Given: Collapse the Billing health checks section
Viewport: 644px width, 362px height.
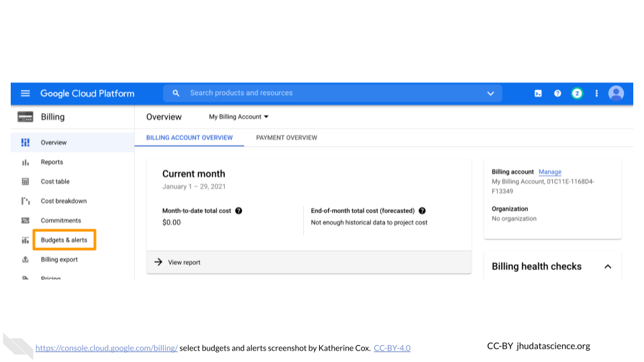Looking at the screenshot, I should (608, 266).
